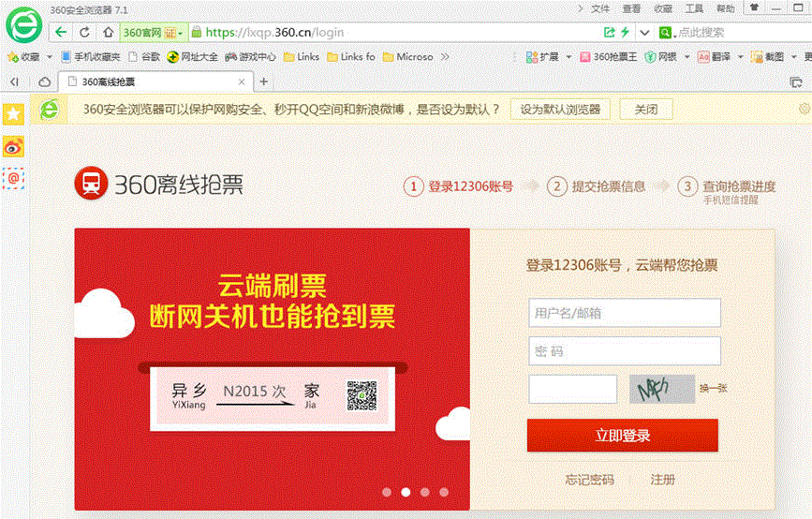Open the 收藏 menu in title bar
Image resolution: width=812 pixels, height=519 pixels.
click(663, 8)
